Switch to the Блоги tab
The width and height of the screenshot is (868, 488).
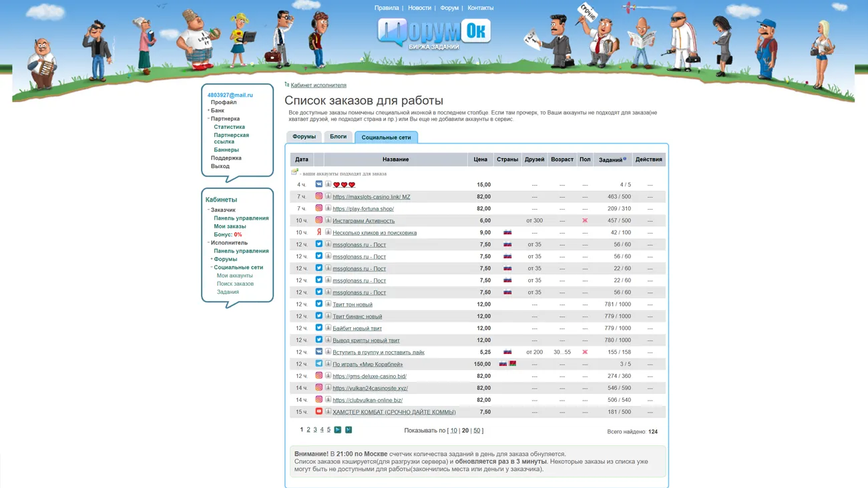[338, 137]
